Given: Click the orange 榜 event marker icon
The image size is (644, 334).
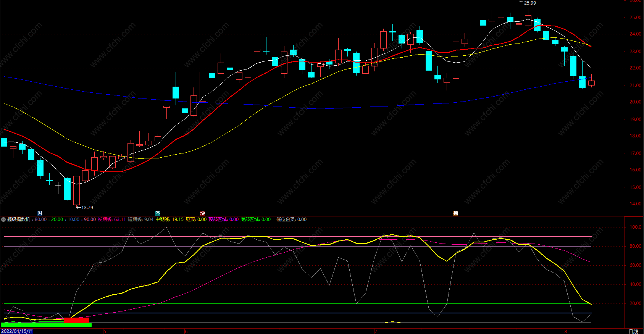Looking at the screenshot, I should 455,213.
